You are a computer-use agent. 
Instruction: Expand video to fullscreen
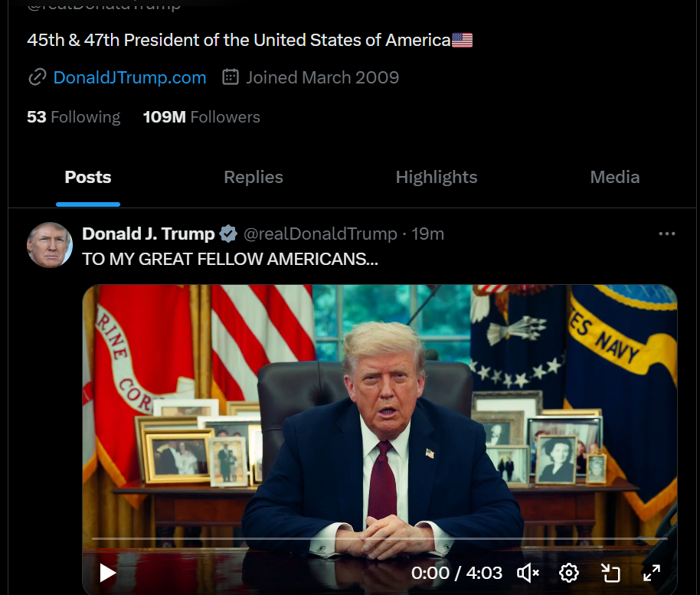[x=651, y=573]
